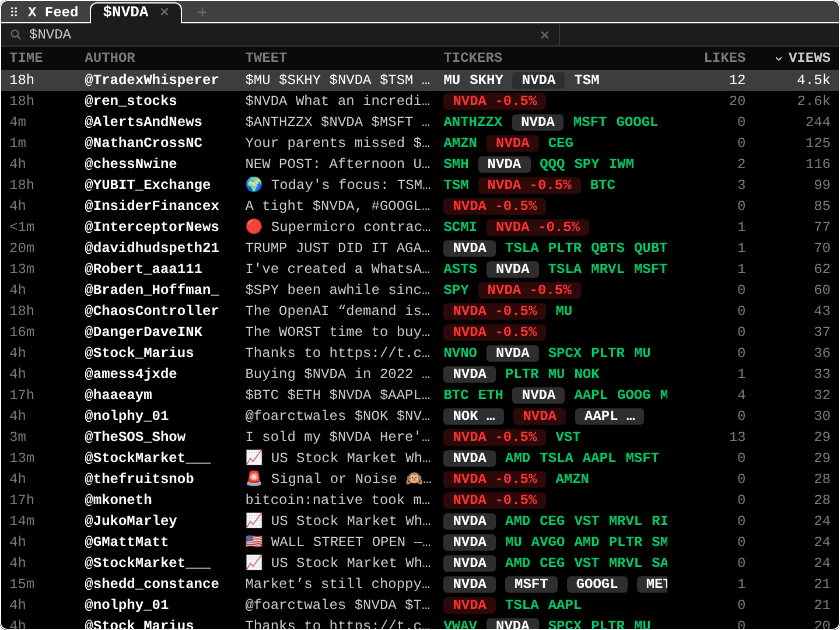Click the TWEET column header
Image resolution: width=840 pixels, height=630 pixels.
[266, 58]
